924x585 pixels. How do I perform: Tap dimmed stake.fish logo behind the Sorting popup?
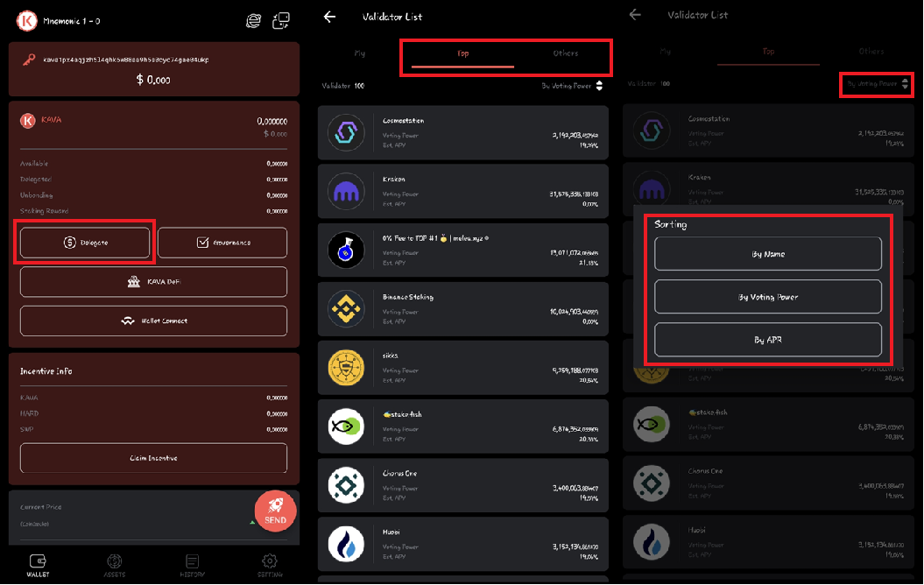[651, 424]
